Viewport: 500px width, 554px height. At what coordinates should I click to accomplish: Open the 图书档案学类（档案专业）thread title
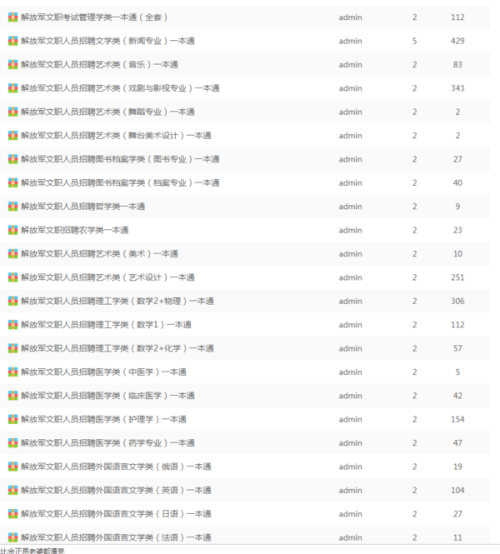pos(120,183)
